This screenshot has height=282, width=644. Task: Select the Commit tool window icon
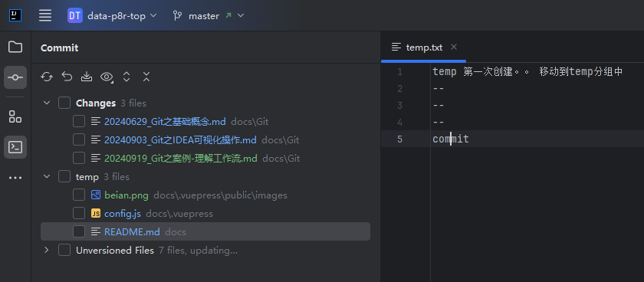(x=15, y=77)
